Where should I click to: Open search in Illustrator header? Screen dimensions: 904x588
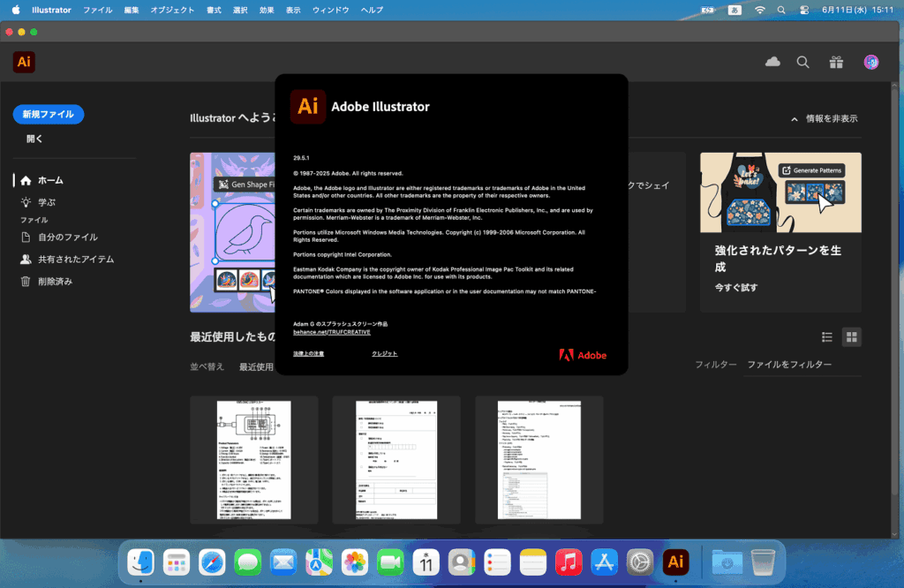tap(802, 62)
